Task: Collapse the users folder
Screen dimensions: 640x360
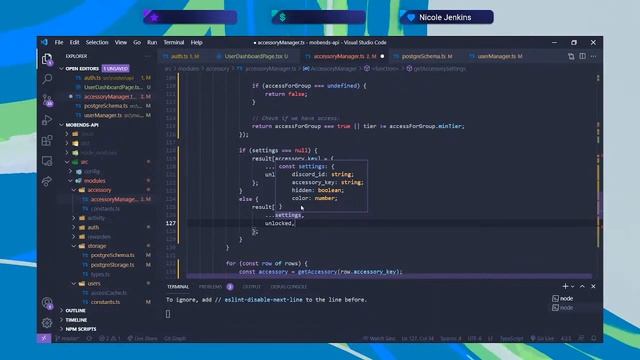Action: coord(74,283)
